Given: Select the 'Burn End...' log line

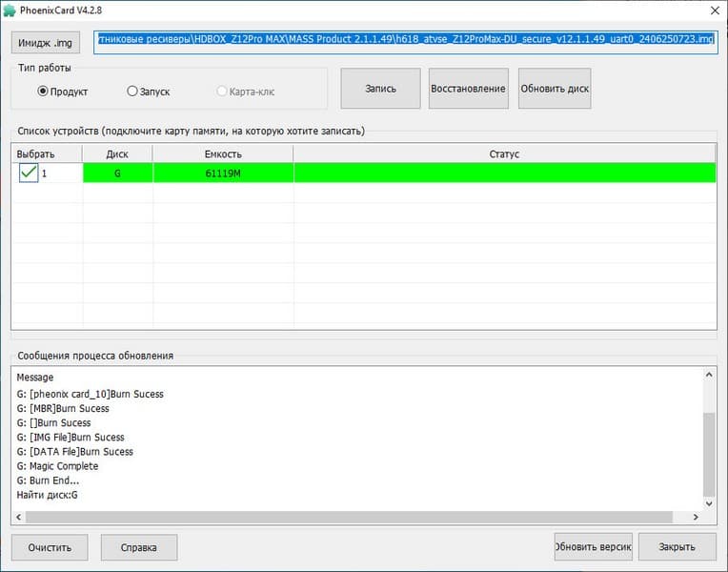Looking at the screenshot, I should coord(48,480).
